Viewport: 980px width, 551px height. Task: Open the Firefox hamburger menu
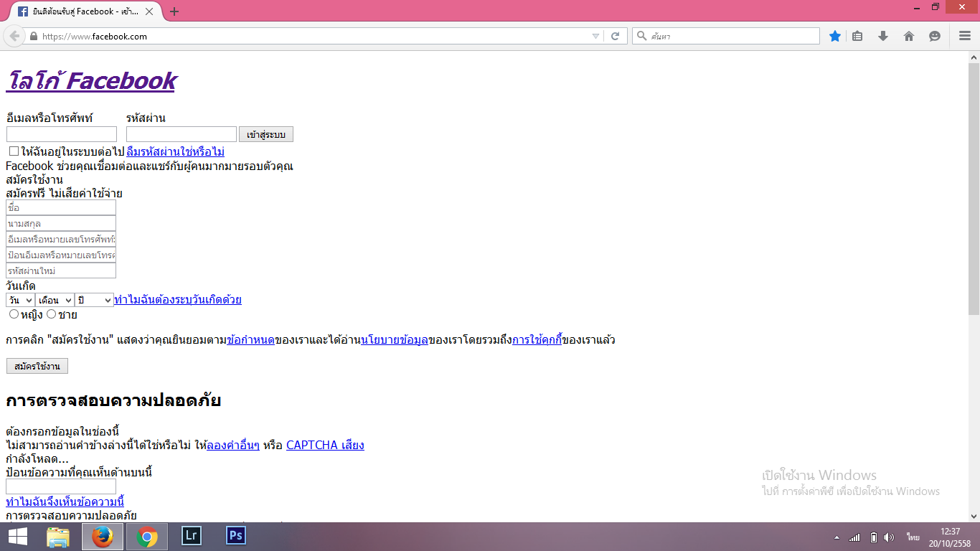tap(965, 36)
